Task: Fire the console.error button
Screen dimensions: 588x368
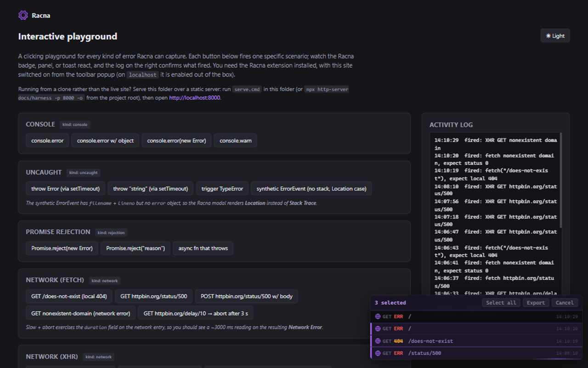Action: tap(47, 141)
